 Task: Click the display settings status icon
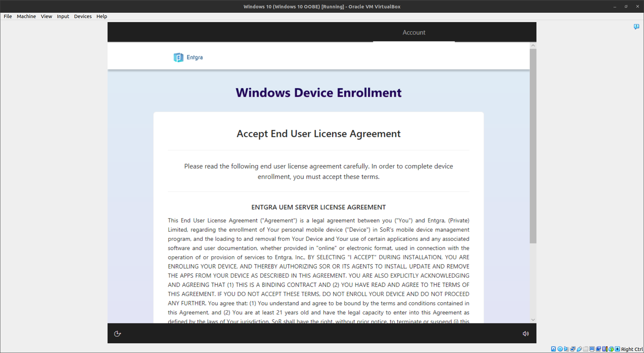click(x=592, y=349)
